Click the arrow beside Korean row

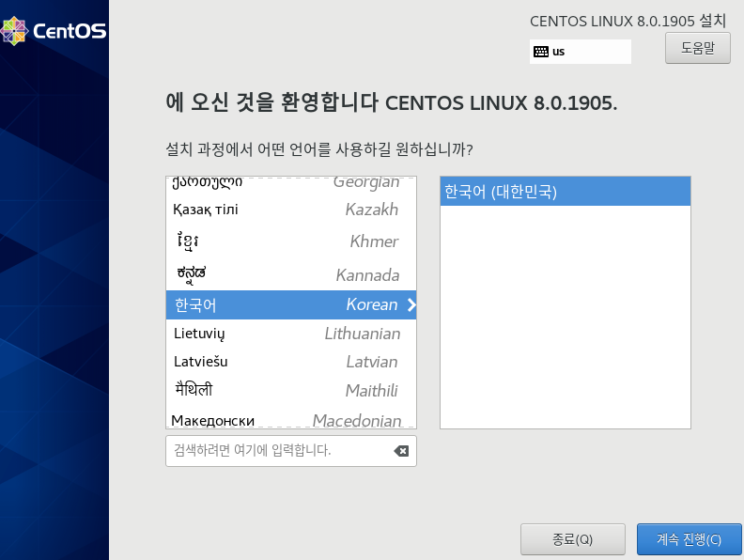click(x=411, y=304)
